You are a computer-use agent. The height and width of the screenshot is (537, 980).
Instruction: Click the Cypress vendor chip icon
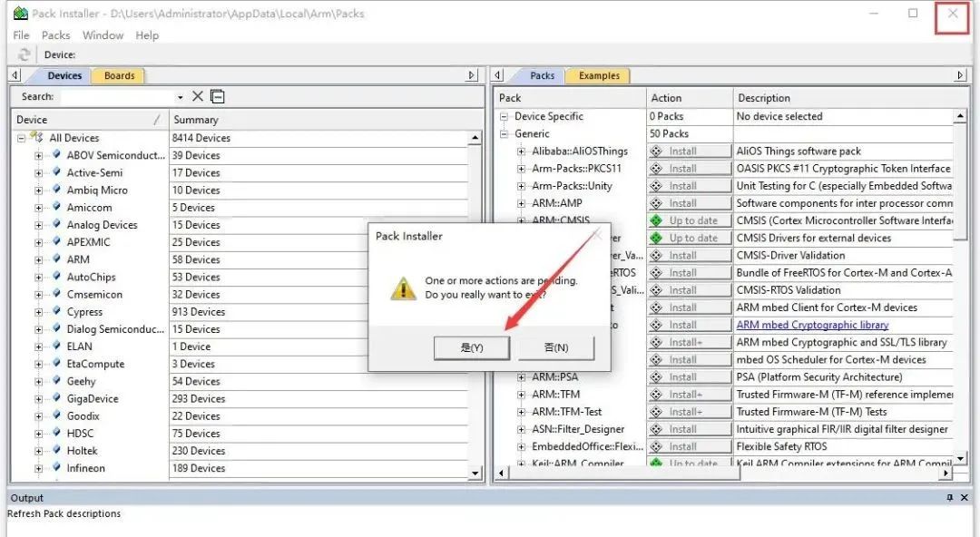[x=57, y=311]
